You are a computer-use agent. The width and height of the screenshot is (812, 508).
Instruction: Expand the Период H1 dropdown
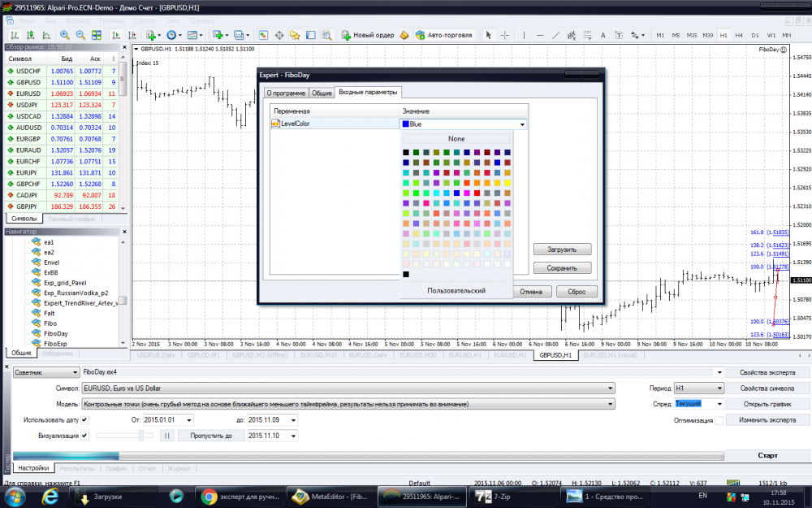point(719,388)
